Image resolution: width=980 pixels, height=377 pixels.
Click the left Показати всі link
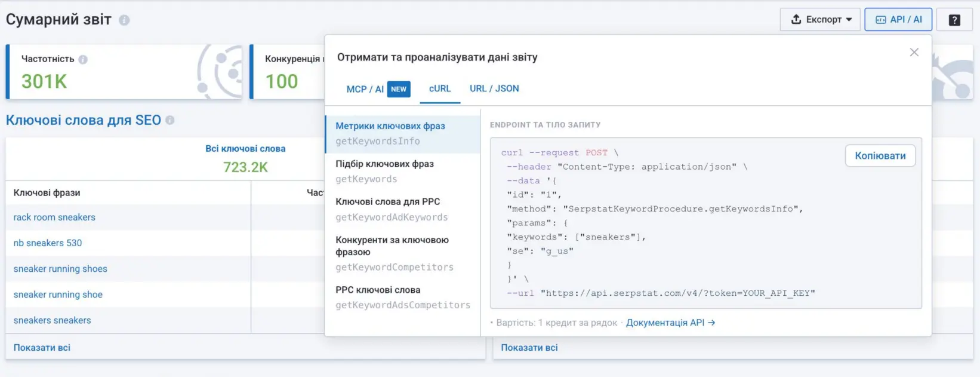click(x=42, y=348)
